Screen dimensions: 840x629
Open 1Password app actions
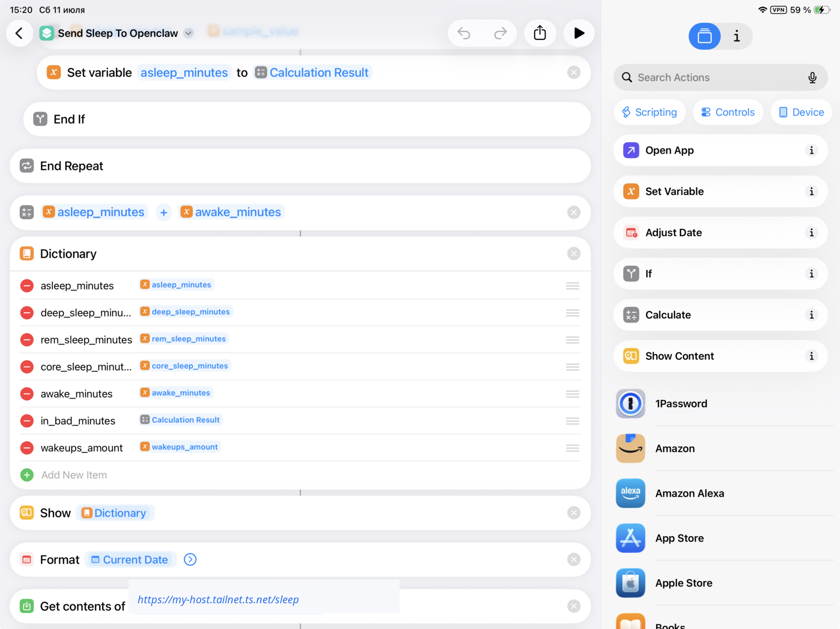723,403
